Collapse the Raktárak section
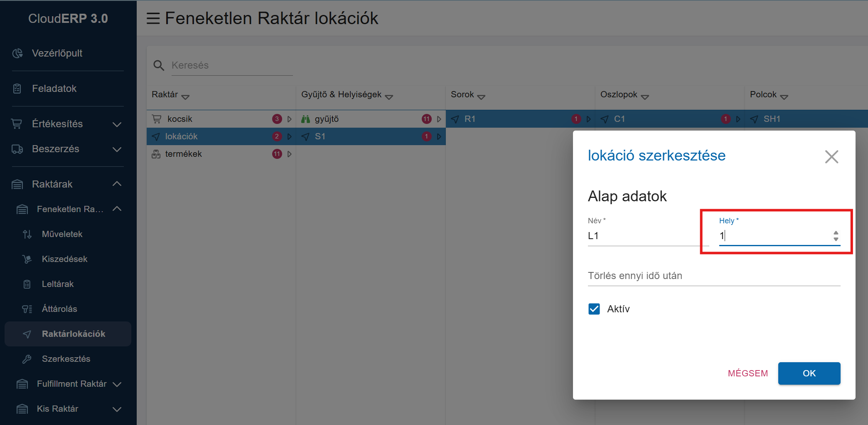868x425 pixels. (117, 184)
